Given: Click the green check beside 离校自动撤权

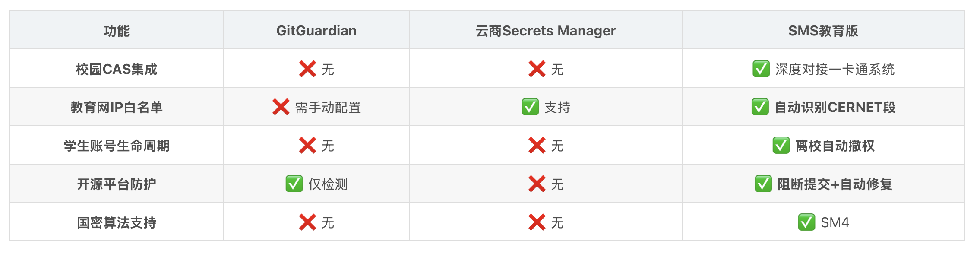Looking at the screenshot, I should [781, 146].
